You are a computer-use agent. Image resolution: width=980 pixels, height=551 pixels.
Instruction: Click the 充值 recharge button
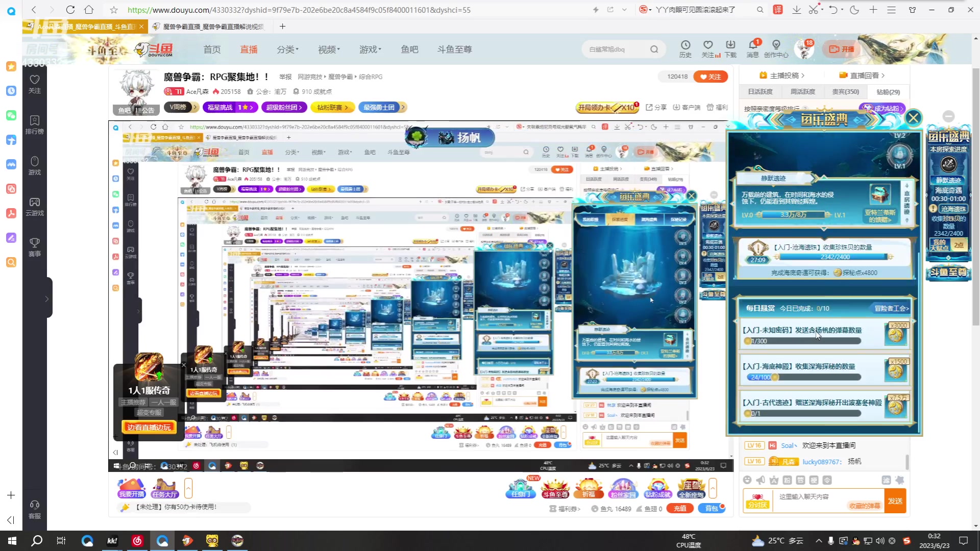click(x=680, y=509)
